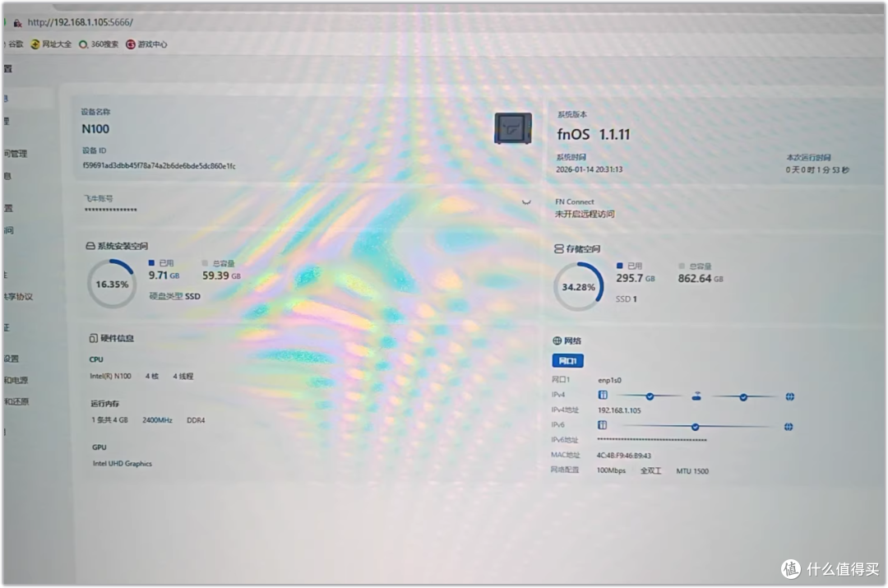Open the 和电源 sidebar item

tap(16, 380)
